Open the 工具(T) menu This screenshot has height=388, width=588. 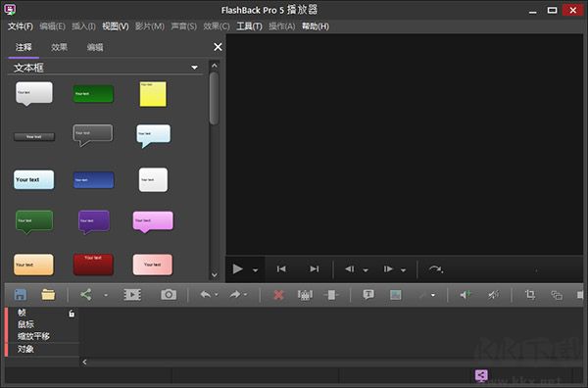pyautogui.click(x=249, y=26)
